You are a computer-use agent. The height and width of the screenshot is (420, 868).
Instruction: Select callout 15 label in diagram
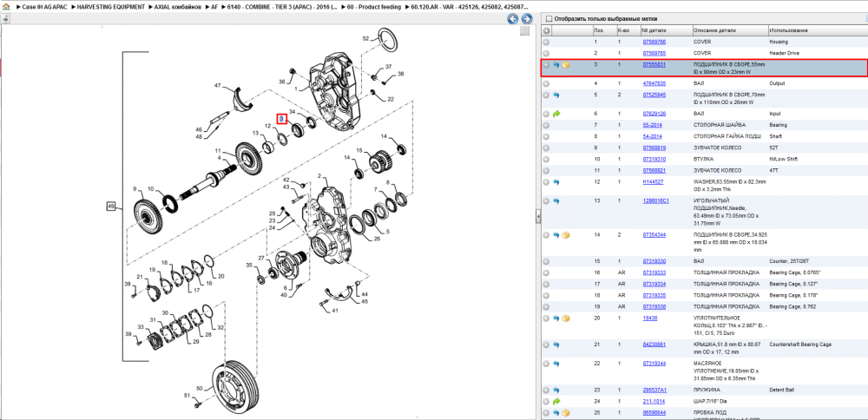pos(358,150)
